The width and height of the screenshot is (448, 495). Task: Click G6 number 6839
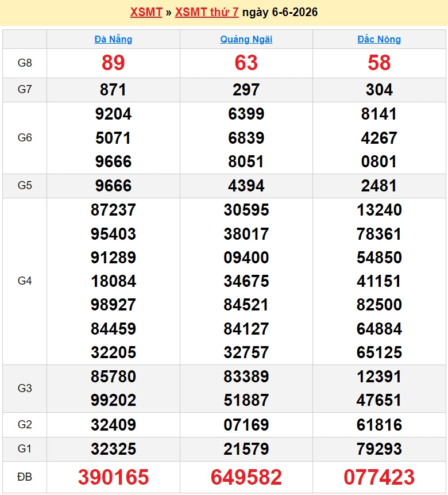pos(246,138)
